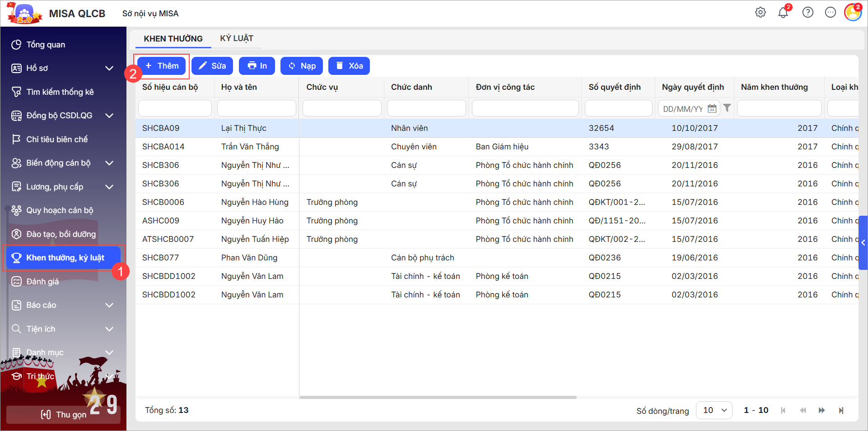Click the more options chat bubble icon

pos(831,13)
